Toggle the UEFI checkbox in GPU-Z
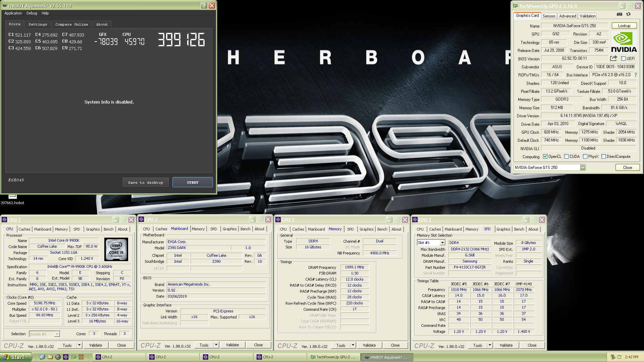The image size is (644, 362). tap(623, 59)
